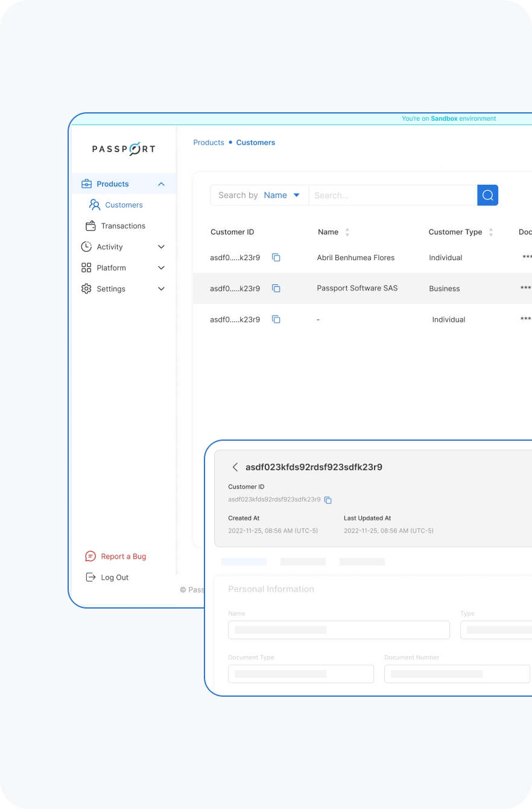Copy customer ID for Abril Benhumea Flores
This screenshot has width=532, height=809.
[x=276, y=258]
